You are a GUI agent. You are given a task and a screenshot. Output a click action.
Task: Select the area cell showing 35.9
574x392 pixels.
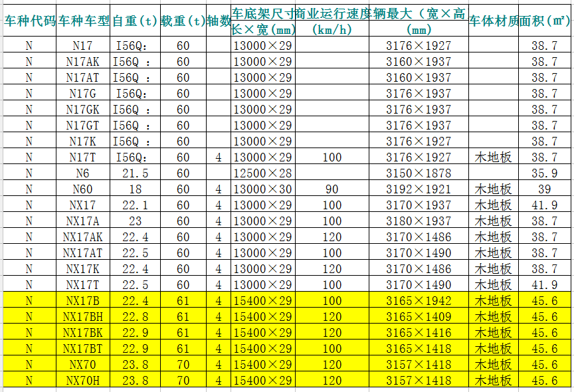[545, 173]
